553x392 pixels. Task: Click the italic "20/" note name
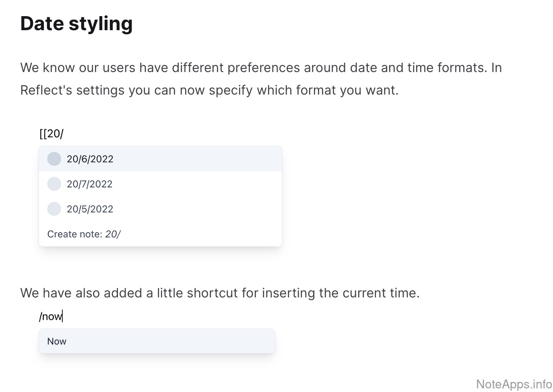point(113,234)
